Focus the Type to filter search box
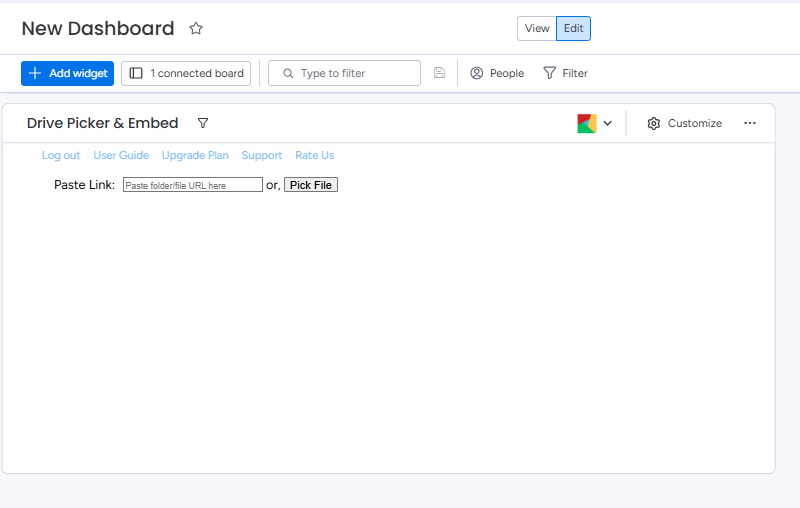Image resolution: width=800 pixels, height=508 pixels. (344, 73)
